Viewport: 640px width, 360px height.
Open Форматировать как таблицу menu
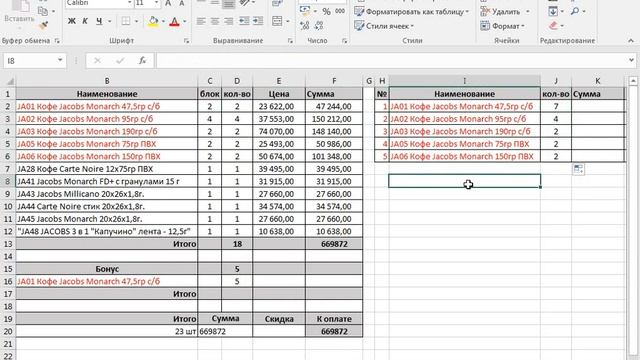[x=411, y=12]
